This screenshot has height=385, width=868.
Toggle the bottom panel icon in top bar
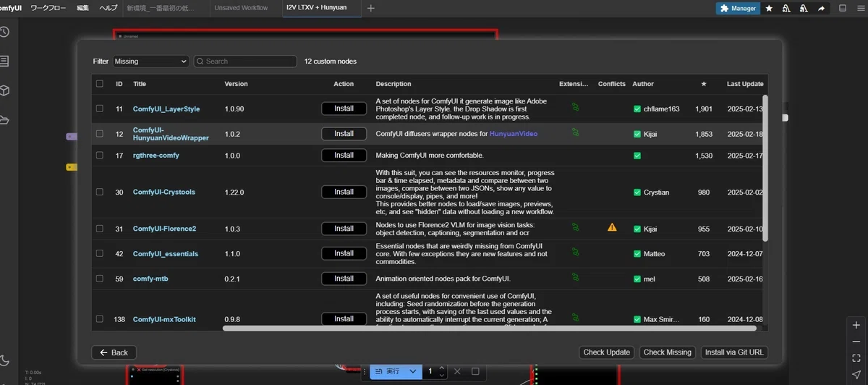point(843,8)
